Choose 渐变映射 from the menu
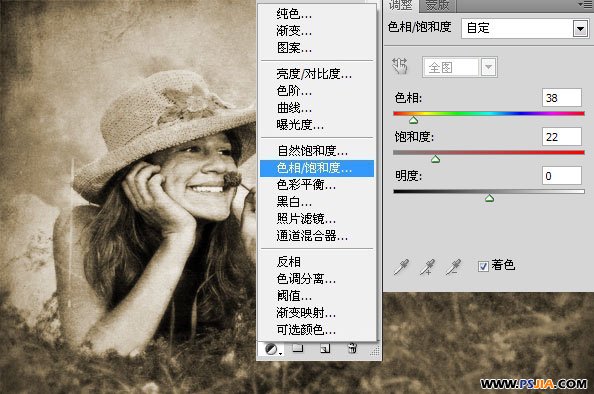Viewport: 594px width, 394px height. coord(306,313)
